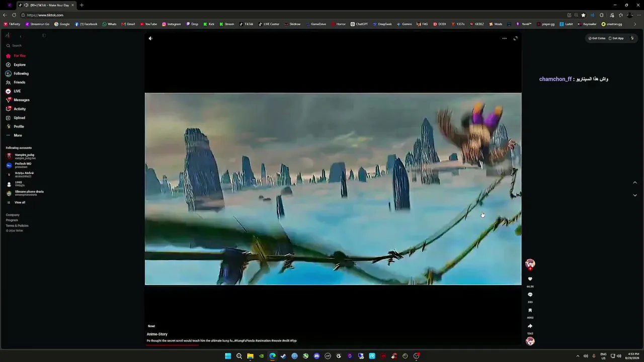Expand the Company footer section

[x=13, y=215]
